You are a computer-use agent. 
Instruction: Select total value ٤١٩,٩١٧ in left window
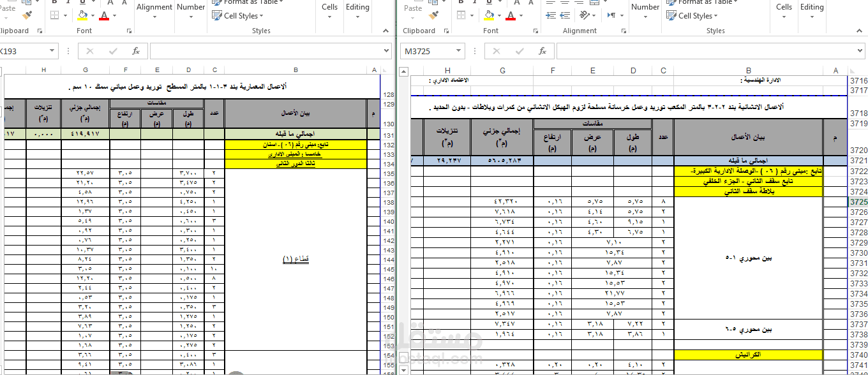pyautogui.click(x=86, y=135)
